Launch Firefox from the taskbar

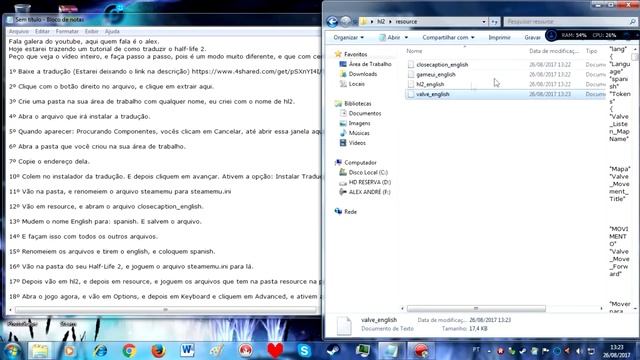click(x=158, y=351)
